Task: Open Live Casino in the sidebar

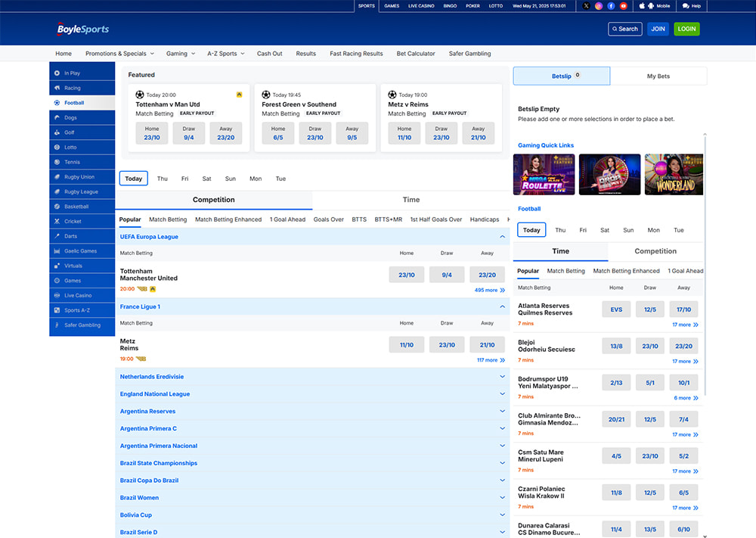Action: click(82, 295)
